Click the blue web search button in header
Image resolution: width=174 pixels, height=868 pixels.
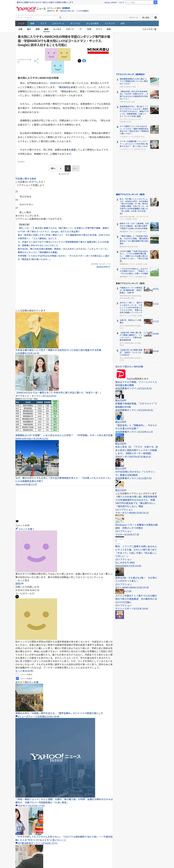coord(155,2)
